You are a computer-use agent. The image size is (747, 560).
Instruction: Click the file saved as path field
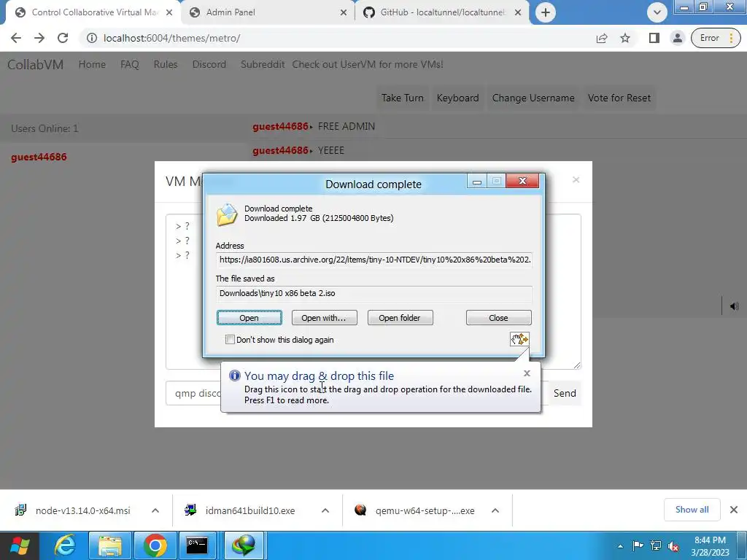(x=374, y=293)
